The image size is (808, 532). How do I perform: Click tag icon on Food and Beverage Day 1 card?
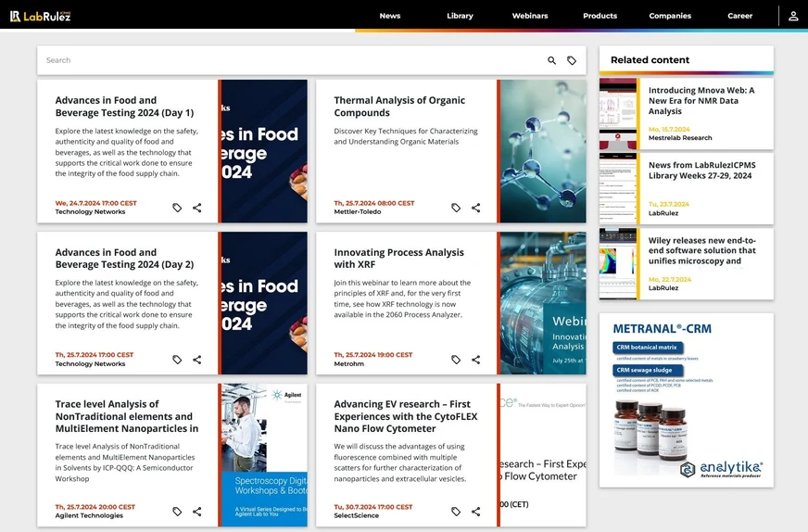click(177, 208)
